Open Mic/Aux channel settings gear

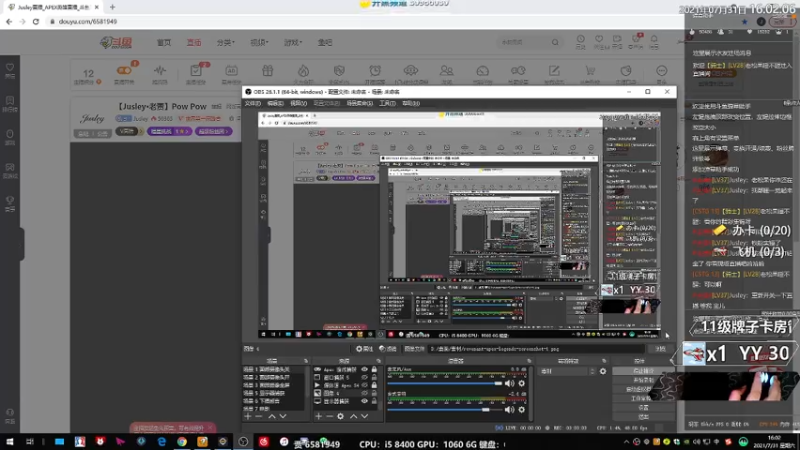(x=521, y=383)
